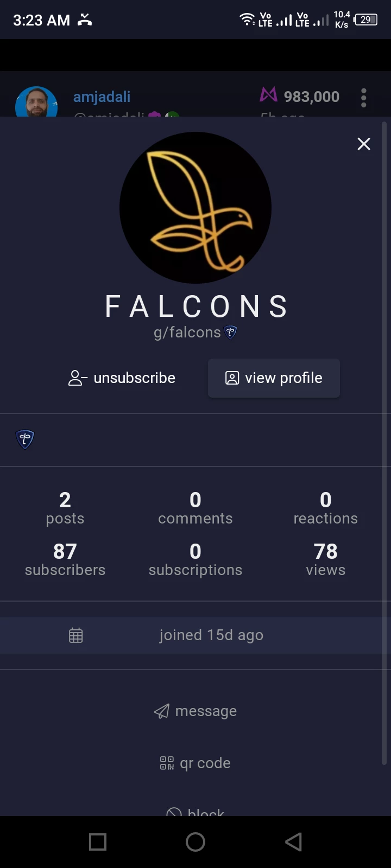391x868 pixels.
Task: Tap the 78 views counter
Action: pos(326,559)
